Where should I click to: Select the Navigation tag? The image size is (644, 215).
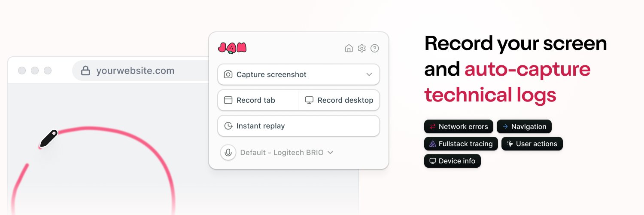[x=524, y=126]
